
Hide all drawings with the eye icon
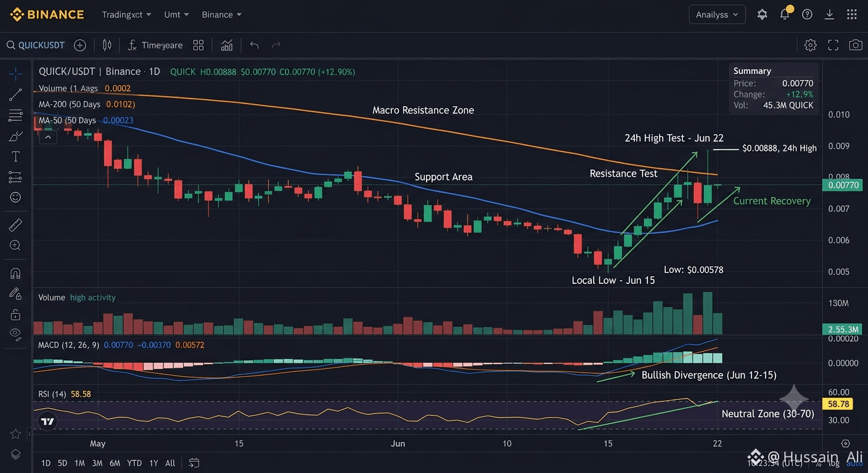click(x=15, y=334)
